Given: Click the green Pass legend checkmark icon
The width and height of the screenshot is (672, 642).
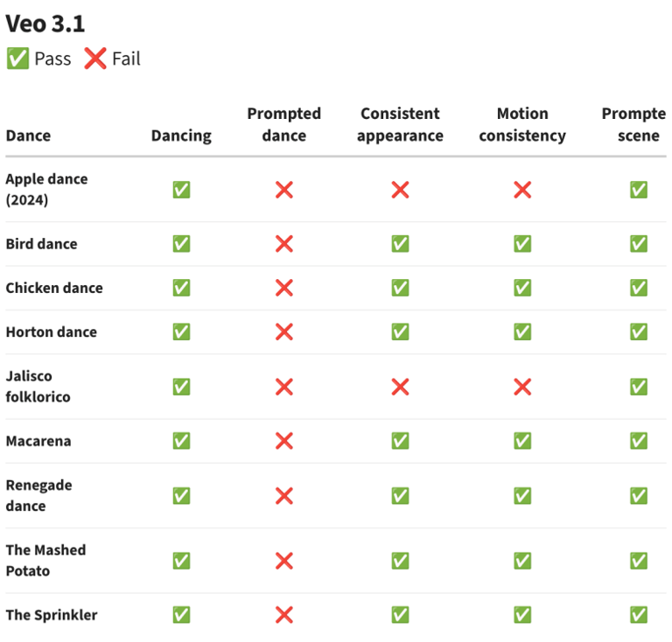Looking at the screenshot, I should coord(17,59).
